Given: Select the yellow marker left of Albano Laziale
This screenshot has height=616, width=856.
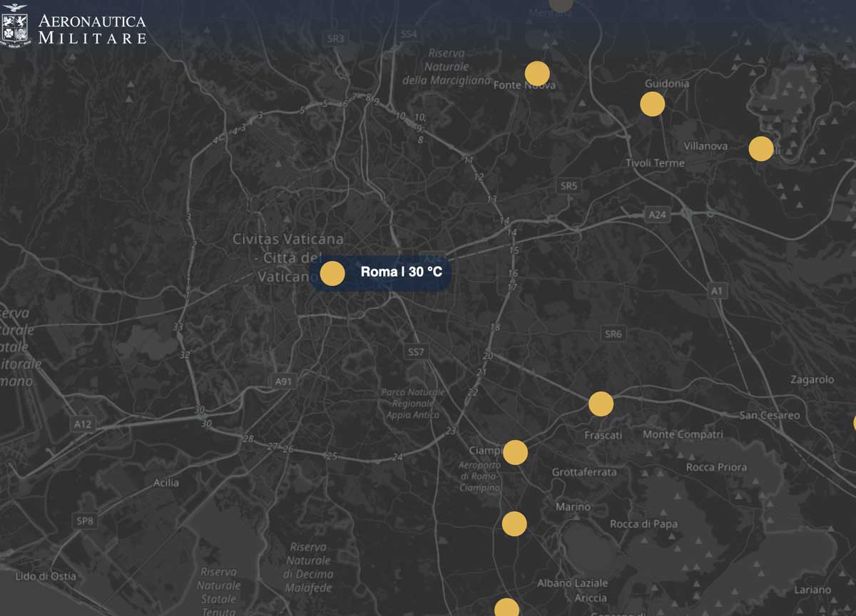Looking at the screenshot, I should (x=506, y=608).
